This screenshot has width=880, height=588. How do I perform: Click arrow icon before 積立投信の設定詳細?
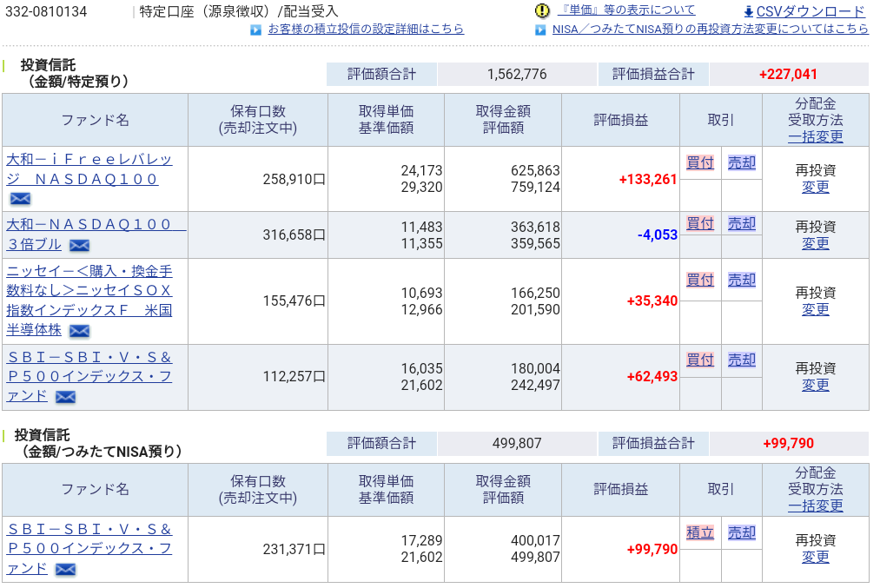click(x=255, y=30)
